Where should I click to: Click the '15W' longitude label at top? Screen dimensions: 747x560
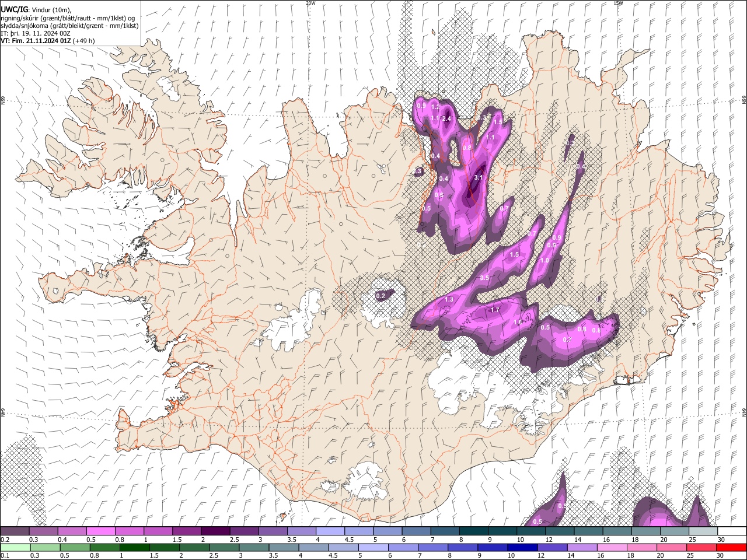coord(618,3)
